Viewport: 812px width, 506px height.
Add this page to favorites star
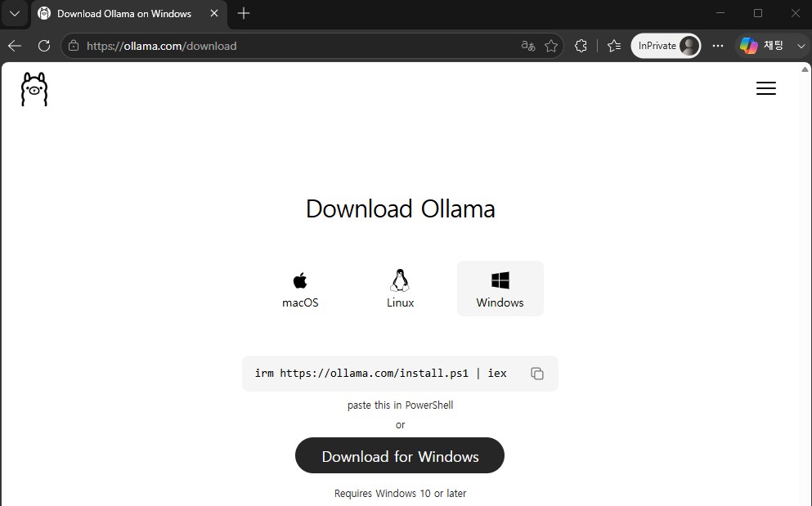point(551,46)
